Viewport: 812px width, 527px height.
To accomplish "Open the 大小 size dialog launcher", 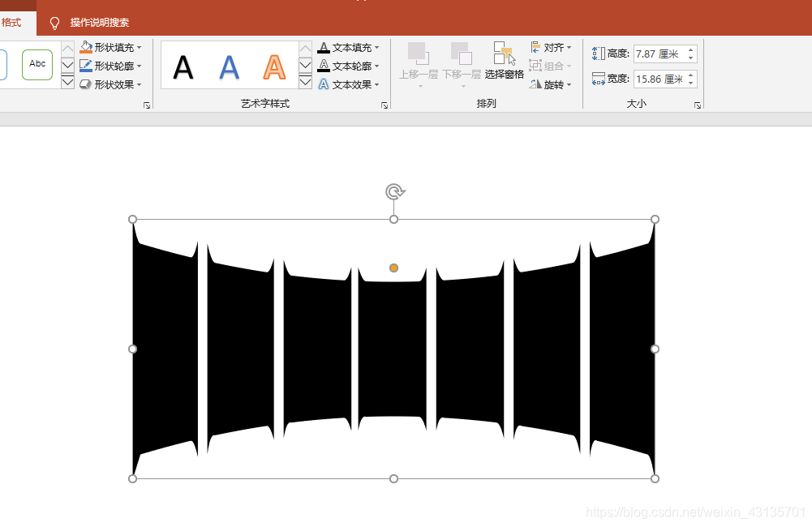I will [698, 105].
